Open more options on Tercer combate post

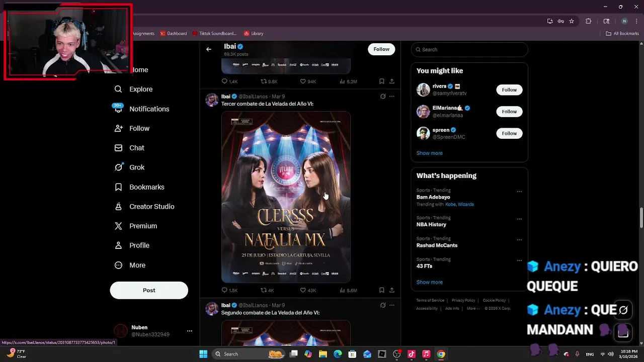pos(392,97)
